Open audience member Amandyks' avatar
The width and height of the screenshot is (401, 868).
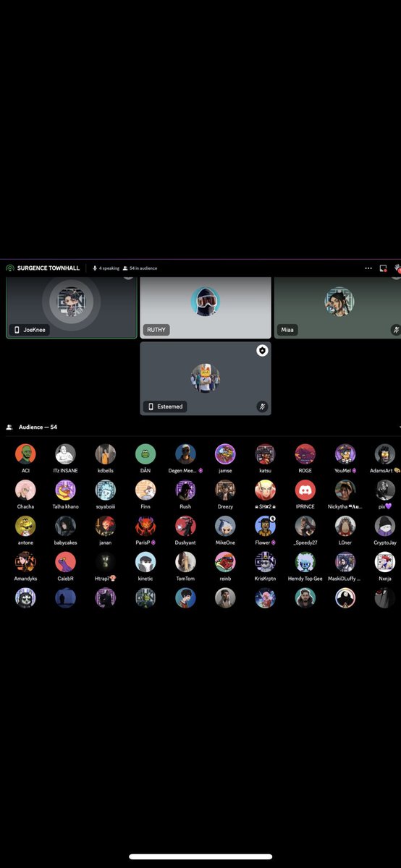click(25, 562)
